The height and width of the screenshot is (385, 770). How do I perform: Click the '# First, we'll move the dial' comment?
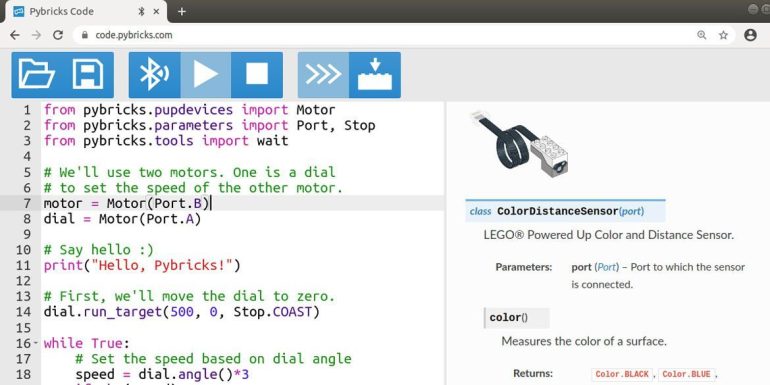(189, 296)
